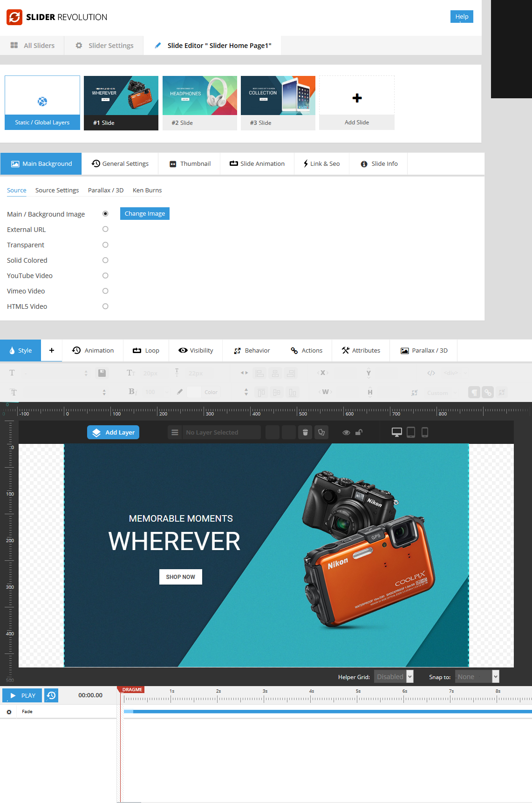The width and height of the screenshot is (532, 803).
Task: Open the Main Background tab
Action: click(41, 163)
